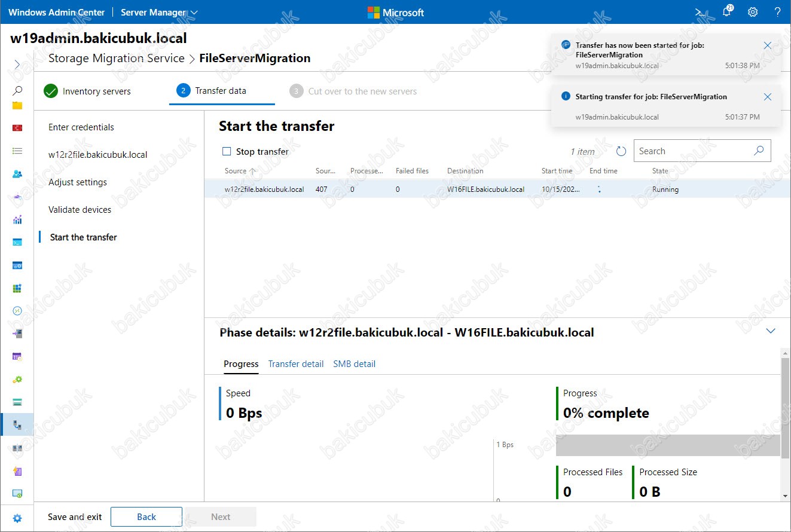
Task: Click the sidebar tool search magnifier
Action: 17,90
